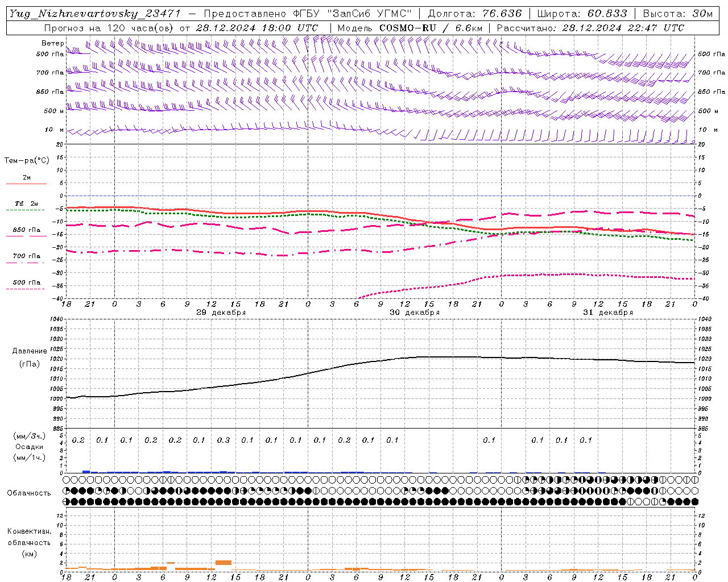Click the 'Облачность' cloud cover label
Screen dimensions: 728x582
click(29, 493)
